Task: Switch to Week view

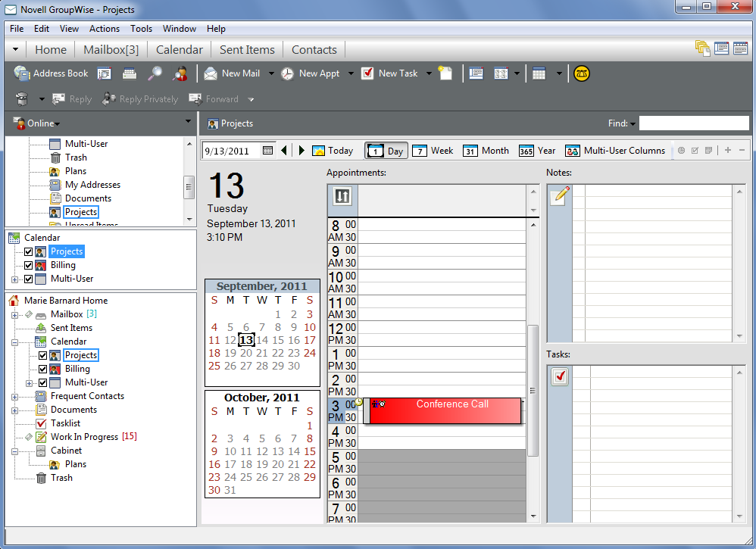Action: pyautogui.click(x=433, y=151)
